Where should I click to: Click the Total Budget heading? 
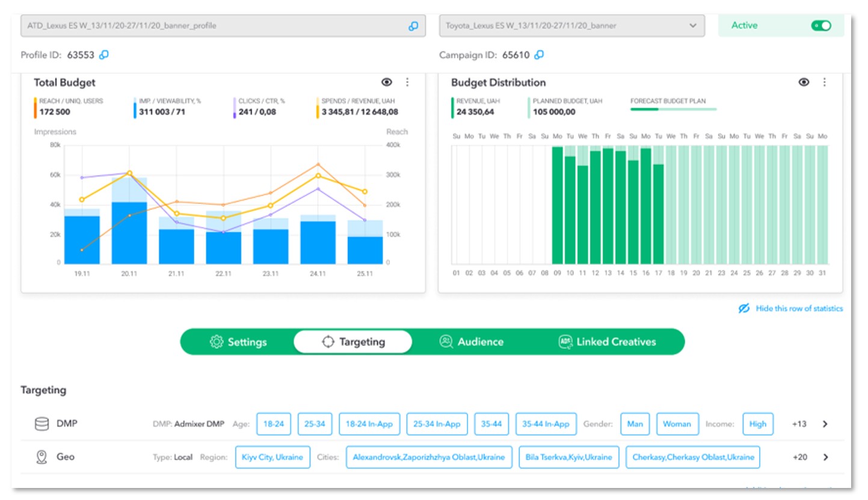pyautogui.click(x=64, y=82)
